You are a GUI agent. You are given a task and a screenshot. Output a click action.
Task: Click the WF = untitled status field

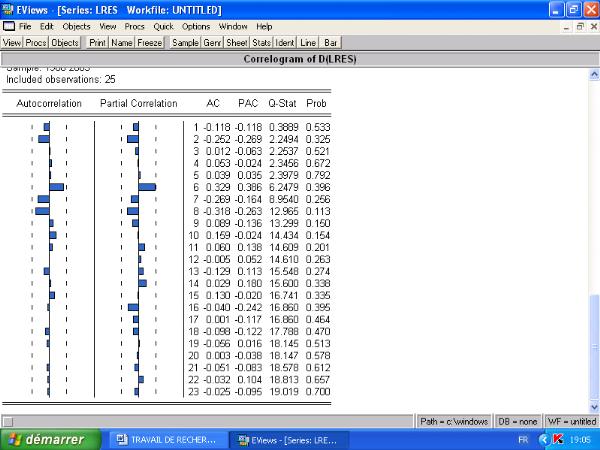572,421
